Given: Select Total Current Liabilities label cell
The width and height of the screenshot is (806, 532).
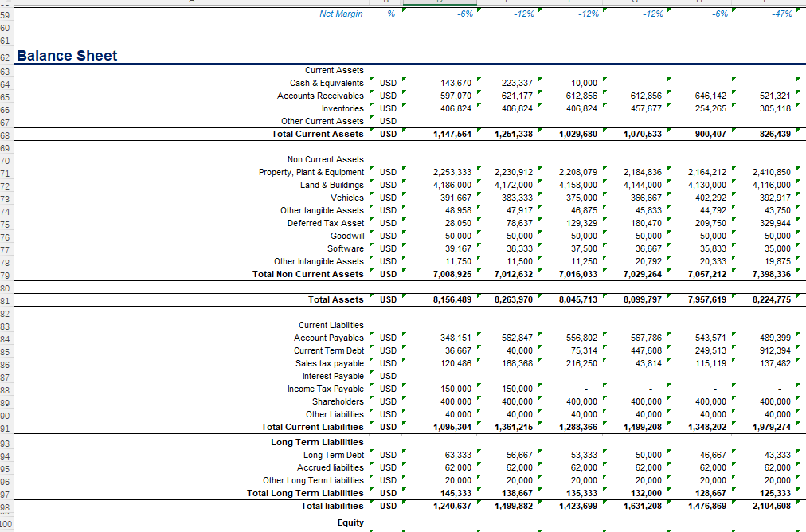Looking at the screenshot, I should pyautogui.click(x=312, y=427).
